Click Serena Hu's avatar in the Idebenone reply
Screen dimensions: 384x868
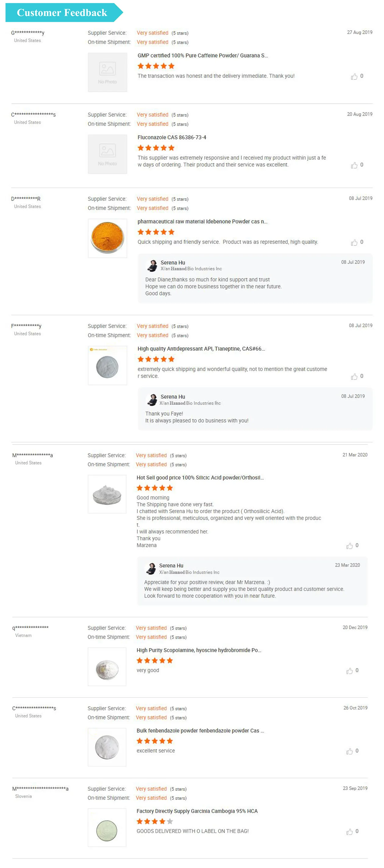152,265
